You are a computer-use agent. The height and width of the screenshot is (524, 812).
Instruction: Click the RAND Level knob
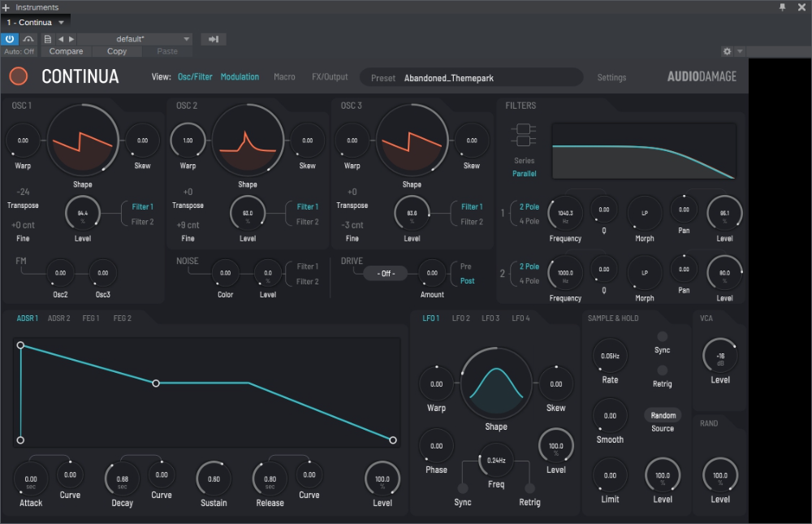[x=719, y=475]
